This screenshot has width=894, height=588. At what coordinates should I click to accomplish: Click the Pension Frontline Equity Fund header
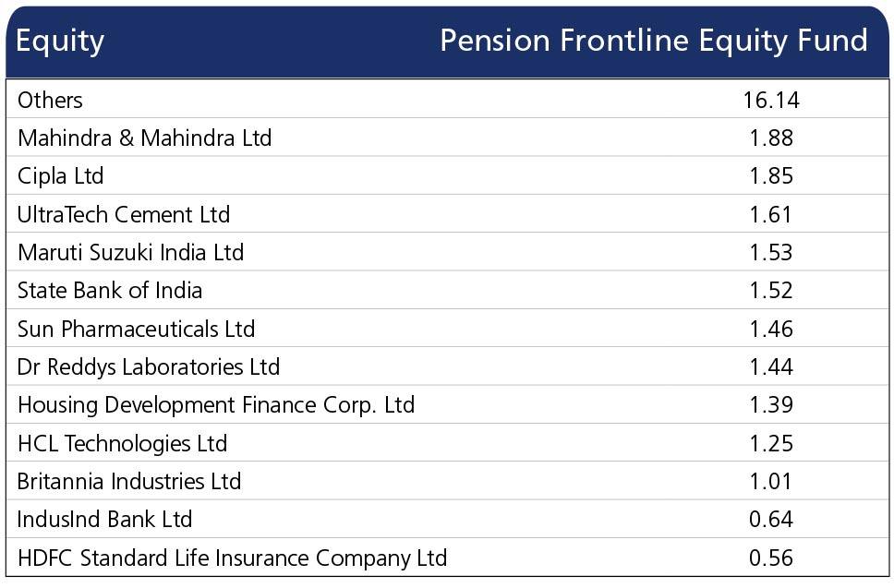tap(654, 42)
